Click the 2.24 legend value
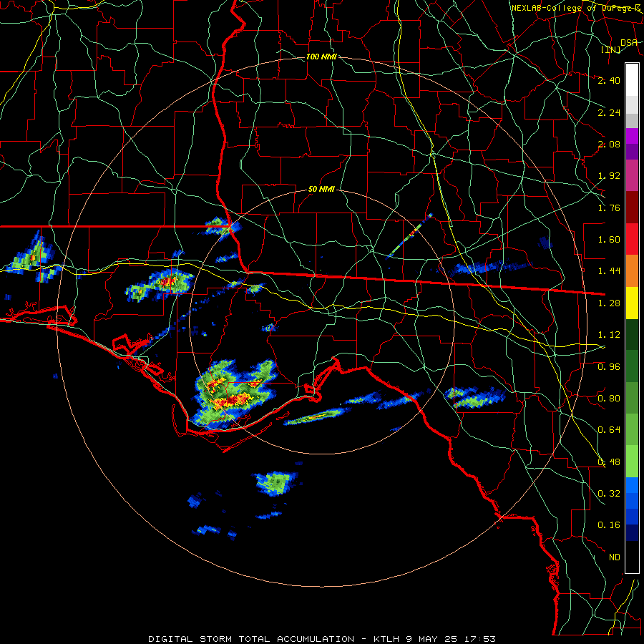 [609, 112]
